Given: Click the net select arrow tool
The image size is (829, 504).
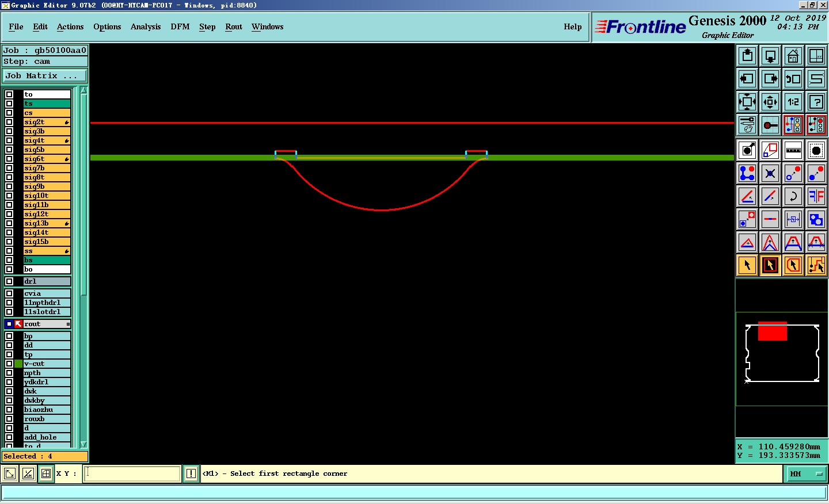Looking at the screenshot, I should pyautogui.click(x=816, y=265).
